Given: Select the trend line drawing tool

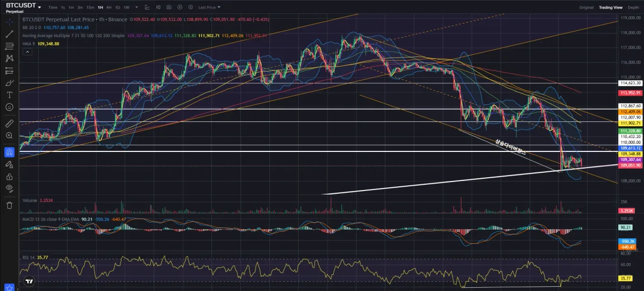Looking at the screenshot, I should click(9, 34).
